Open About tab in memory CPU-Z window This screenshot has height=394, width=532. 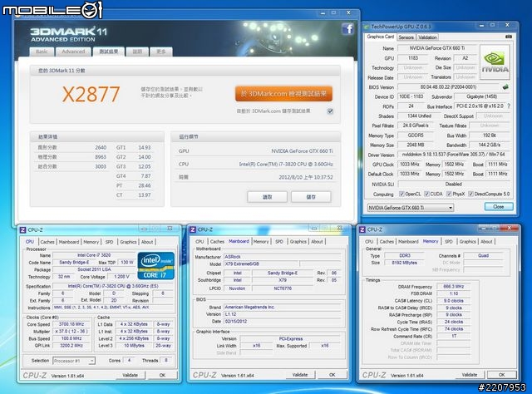pyautogui.click(x=486, y=242)
